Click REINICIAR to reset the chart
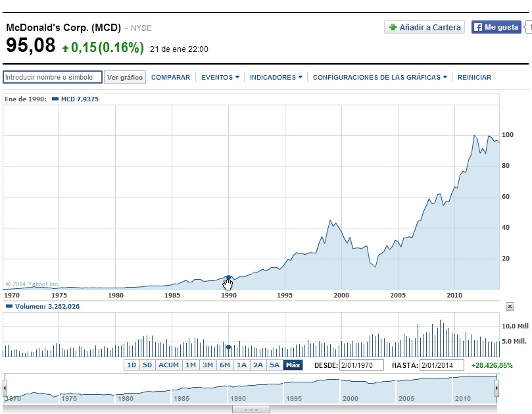Screen dimensions: 532x414 [x=474, y=78]
